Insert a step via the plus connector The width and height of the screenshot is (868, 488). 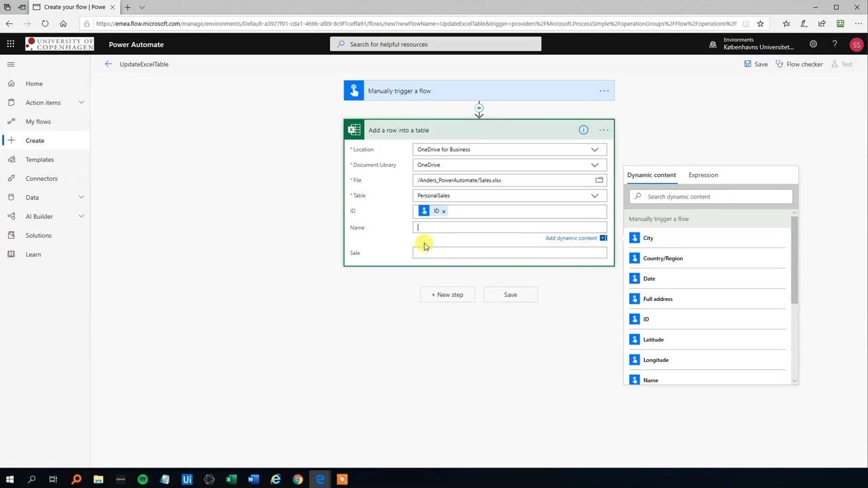[x=479, y=108]
